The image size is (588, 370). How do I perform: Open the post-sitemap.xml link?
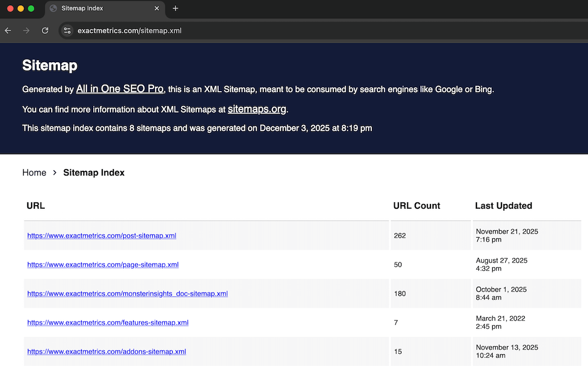click(x=102, y=236)
